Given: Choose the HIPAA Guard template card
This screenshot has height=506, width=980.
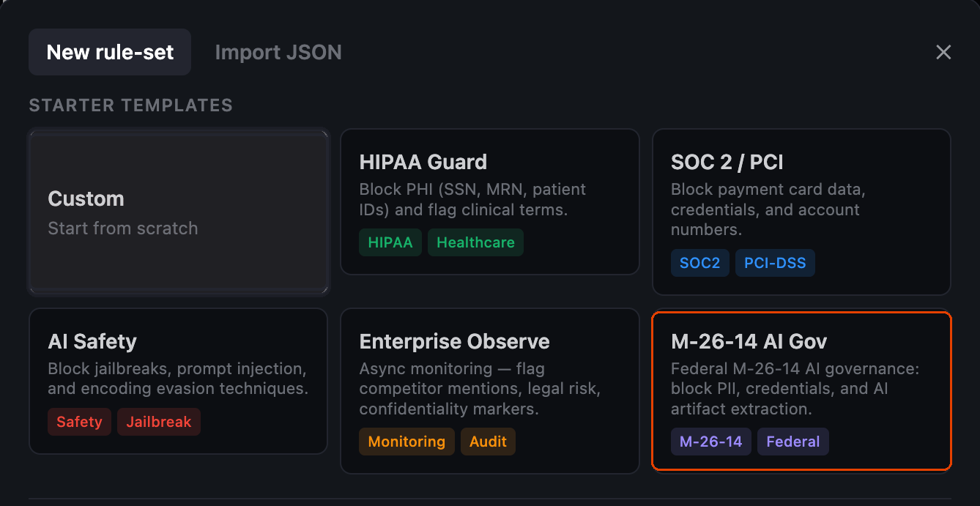Looking at the screenshot, I should point(490,202).
